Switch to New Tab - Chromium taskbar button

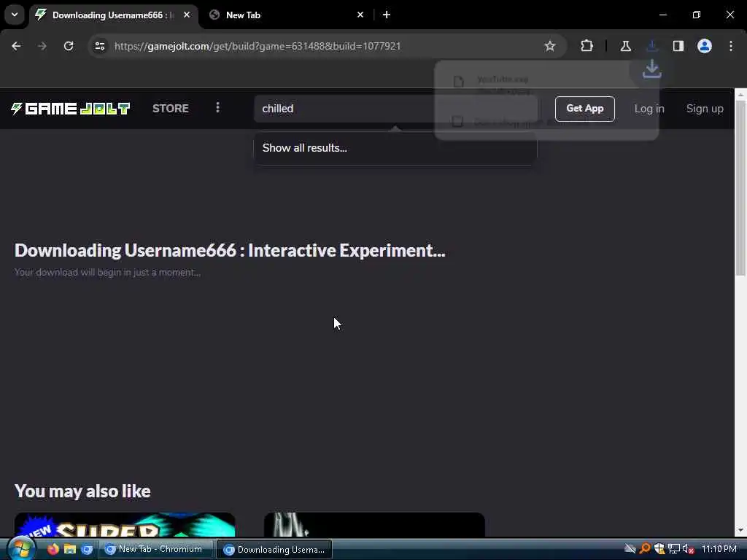(156, 549)
